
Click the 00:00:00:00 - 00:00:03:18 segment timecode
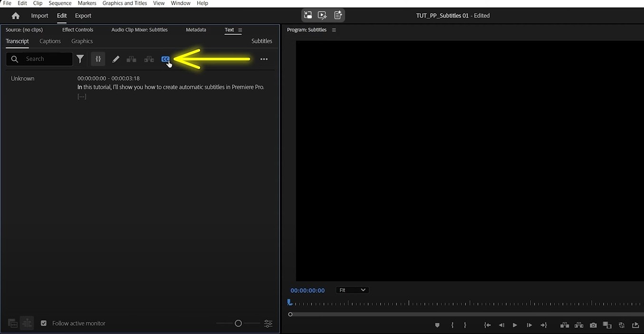coord(108,78)
